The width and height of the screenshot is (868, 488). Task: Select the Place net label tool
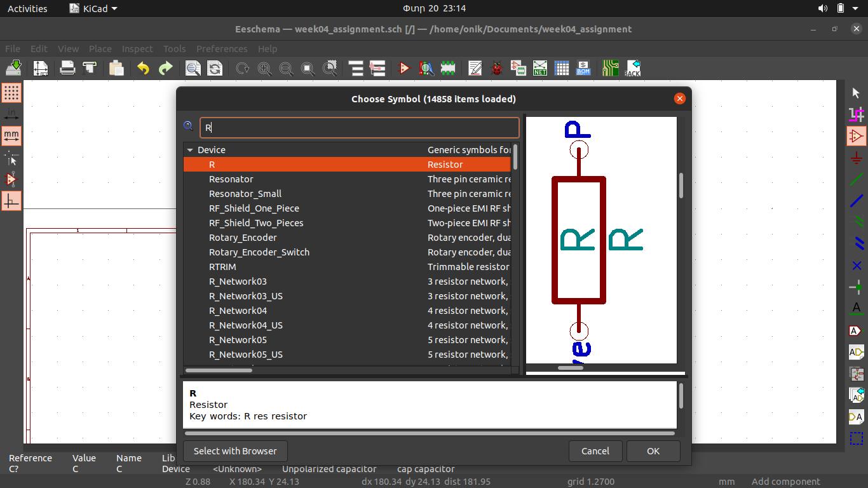click(857, 309)
